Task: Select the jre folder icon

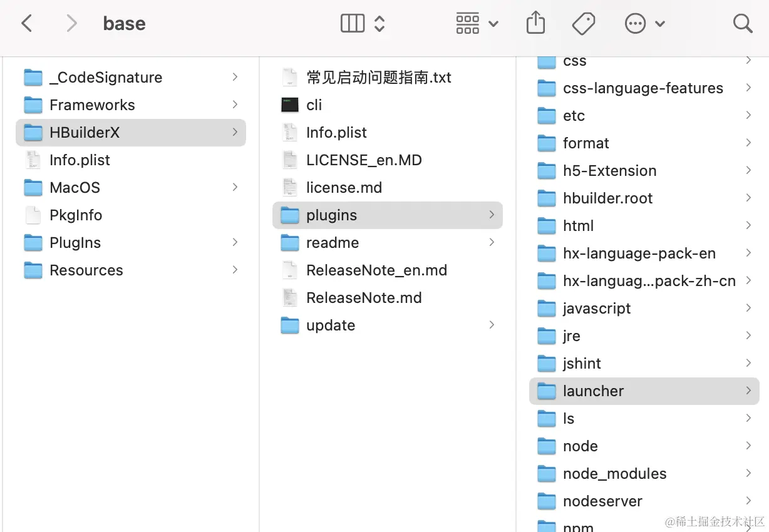Action: (x=547, y=336)
